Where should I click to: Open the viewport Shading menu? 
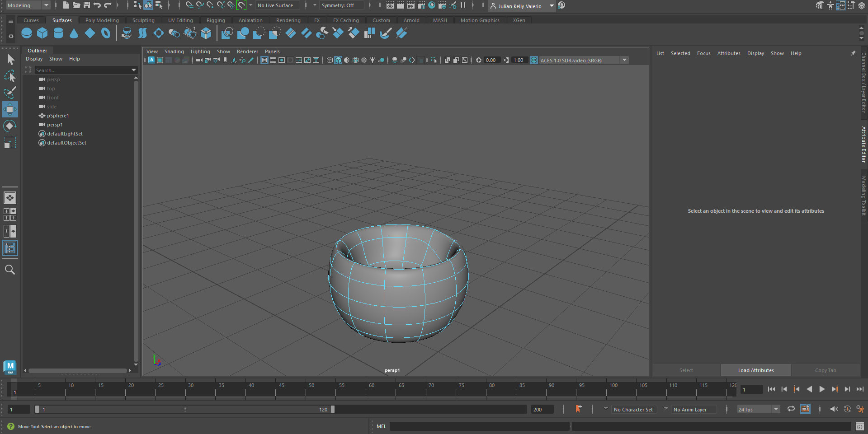(174, 51)
